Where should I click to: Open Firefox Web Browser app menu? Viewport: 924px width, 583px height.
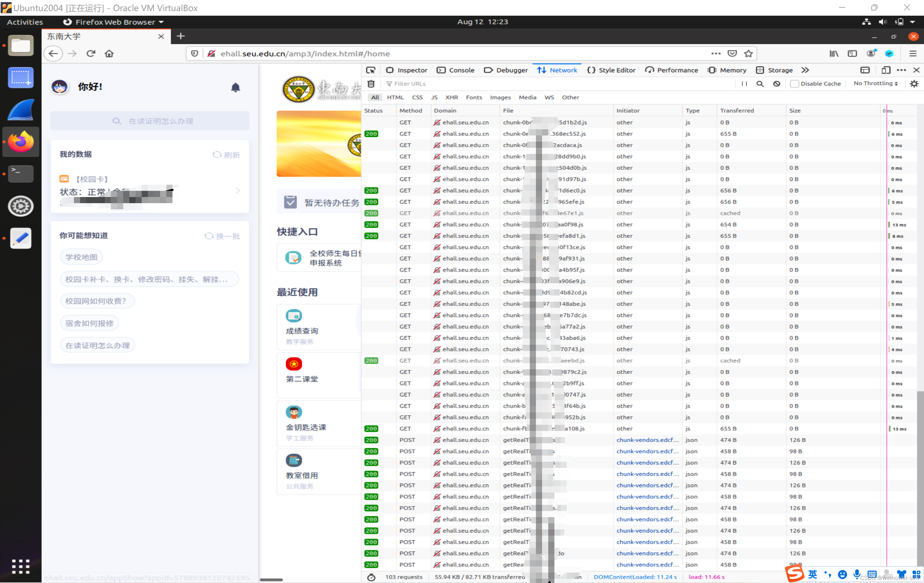pyautogui.click(x=114, y=22)
